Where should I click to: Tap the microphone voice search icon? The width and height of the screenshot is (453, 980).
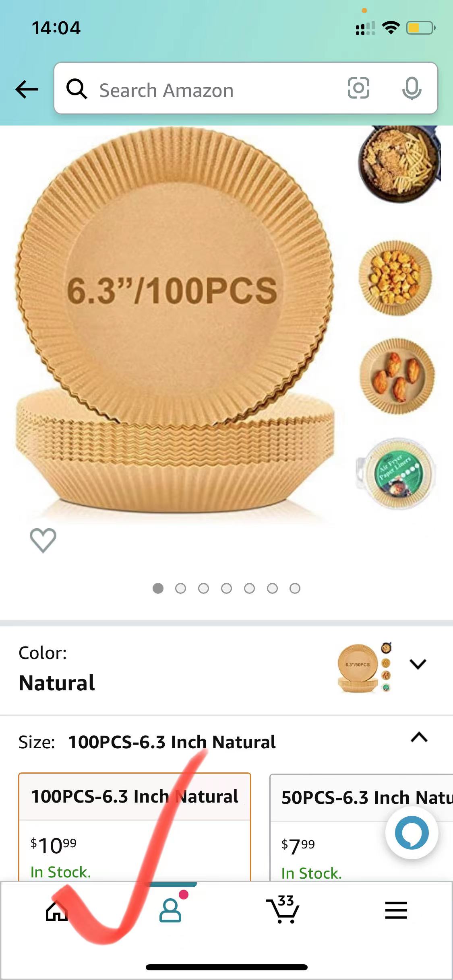(x=412, y=89)
